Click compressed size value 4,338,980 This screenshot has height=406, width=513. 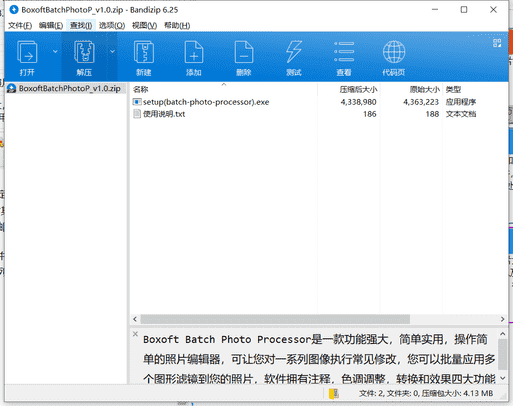358,102
